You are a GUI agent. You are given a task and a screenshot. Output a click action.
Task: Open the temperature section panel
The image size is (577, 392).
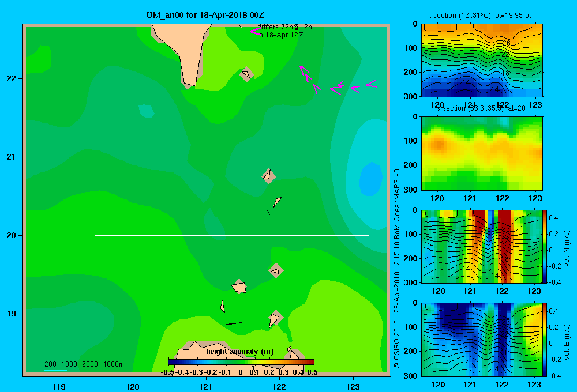(482, 61)
